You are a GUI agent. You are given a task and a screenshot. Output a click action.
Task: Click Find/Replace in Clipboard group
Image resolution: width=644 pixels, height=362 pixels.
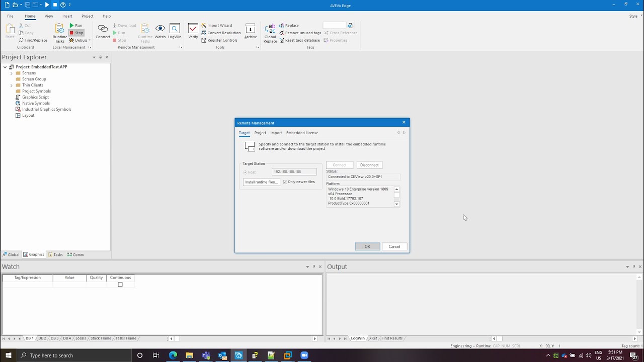point(33,40)
